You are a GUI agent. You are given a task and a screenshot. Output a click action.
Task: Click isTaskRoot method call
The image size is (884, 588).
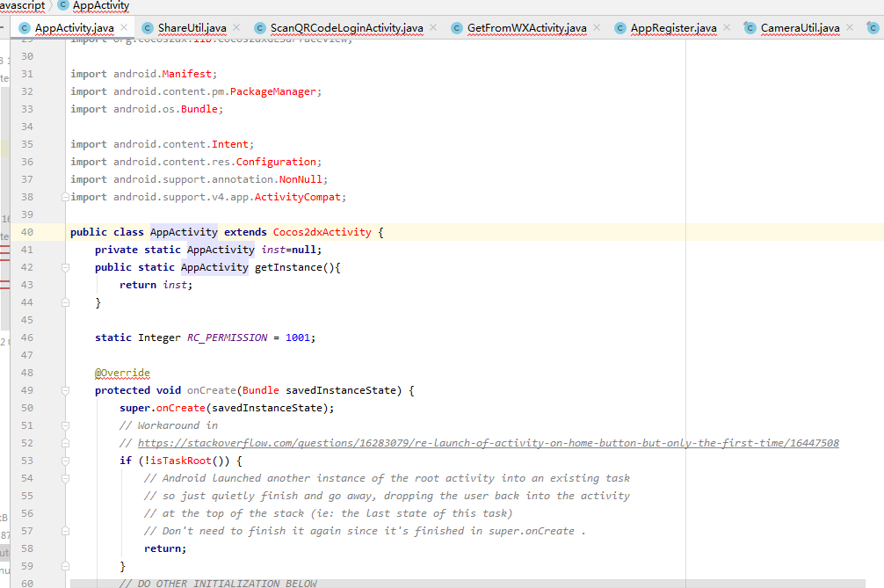[180, 461]
